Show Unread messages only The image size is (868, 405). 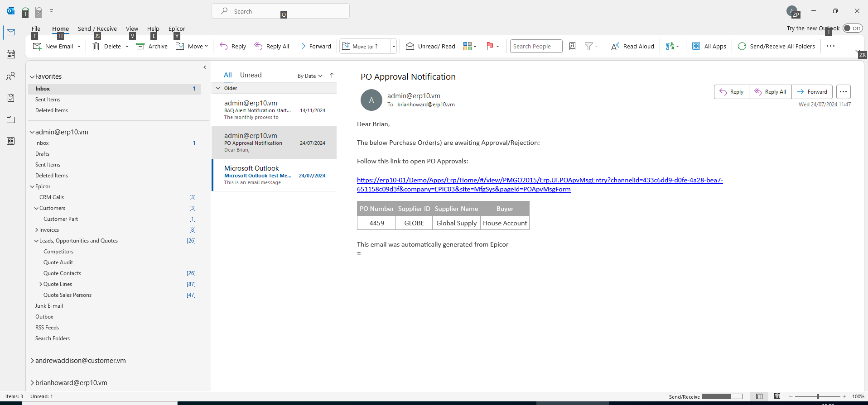251,75
